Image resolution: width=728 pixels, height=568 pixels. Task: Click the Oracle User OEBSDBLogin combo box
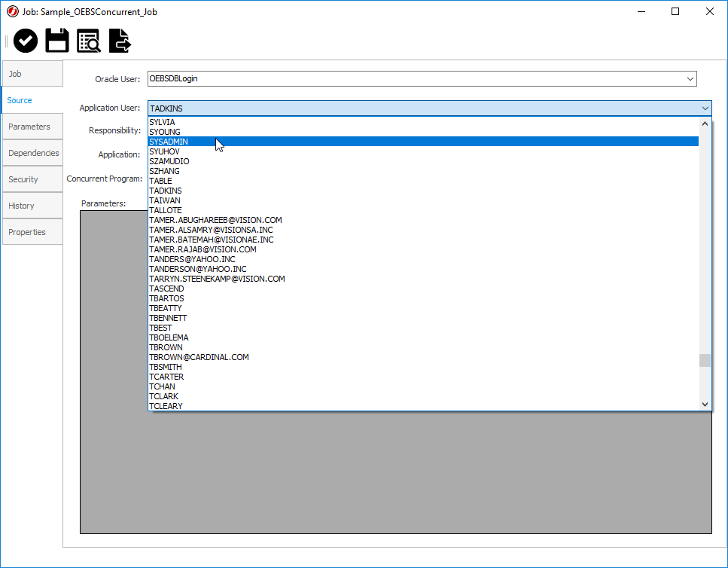tap(422, 79)
